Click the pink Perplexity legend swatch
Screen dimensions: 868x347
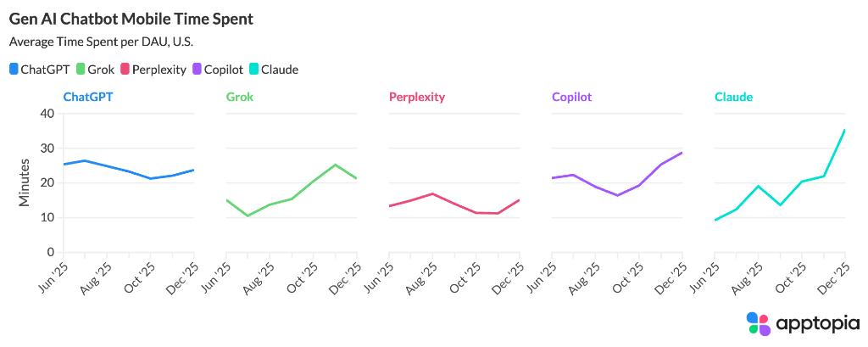click(125, 70)
